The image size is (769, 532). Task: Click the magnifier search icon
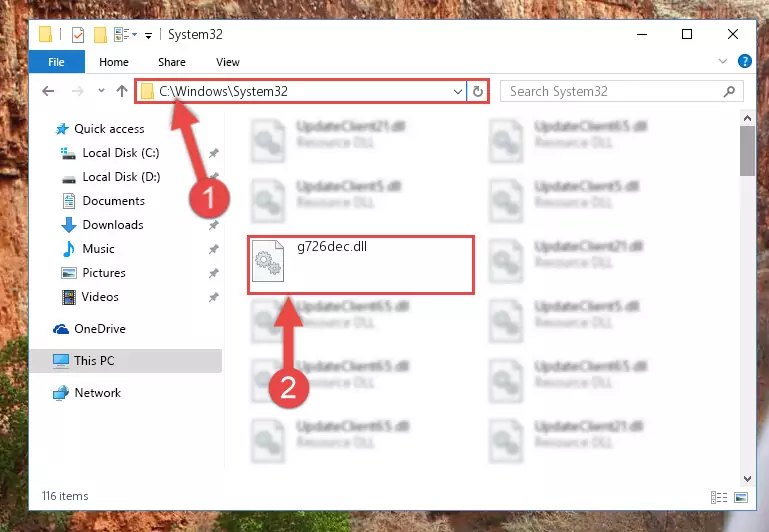729,91
